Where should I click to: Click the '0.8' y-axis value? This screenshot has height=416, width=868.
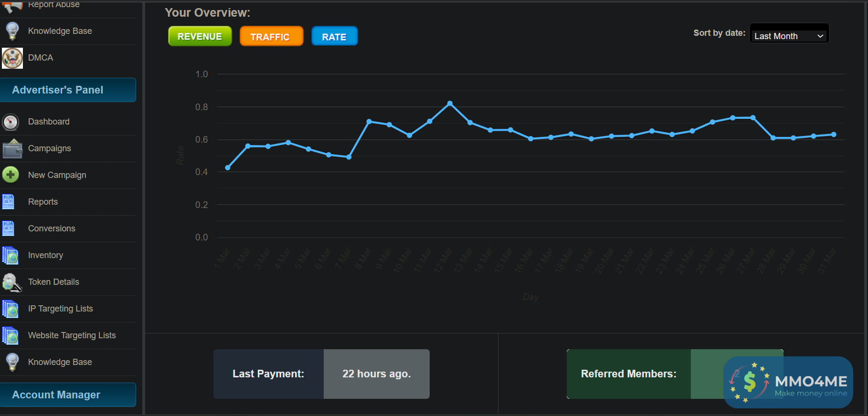point(201,107)
